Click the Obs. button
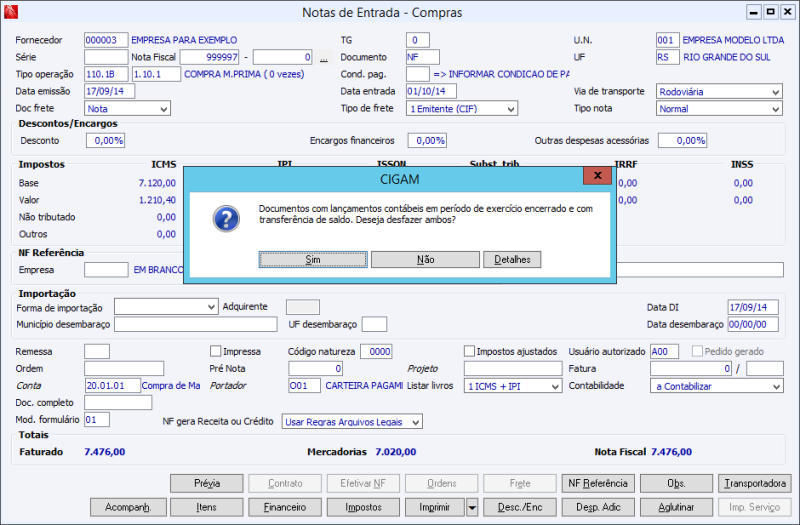 pos(676,483)
